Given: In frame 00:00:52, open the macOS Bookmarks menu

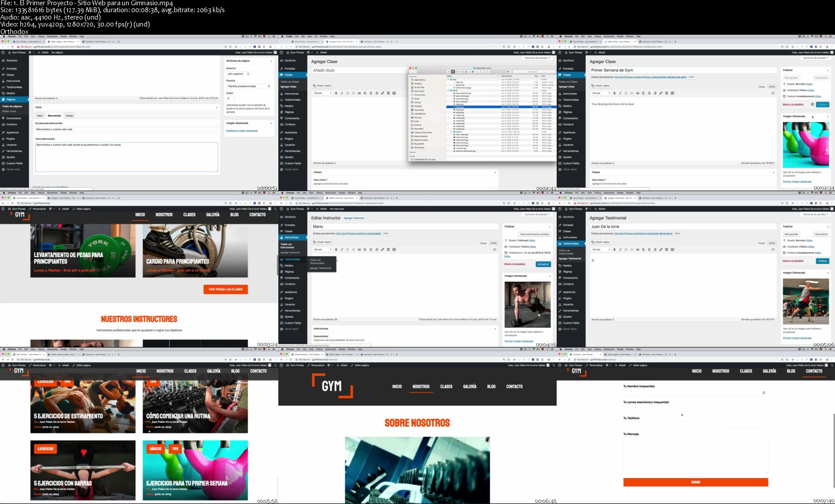Looking at the screenshot, I should pos(52,36).
